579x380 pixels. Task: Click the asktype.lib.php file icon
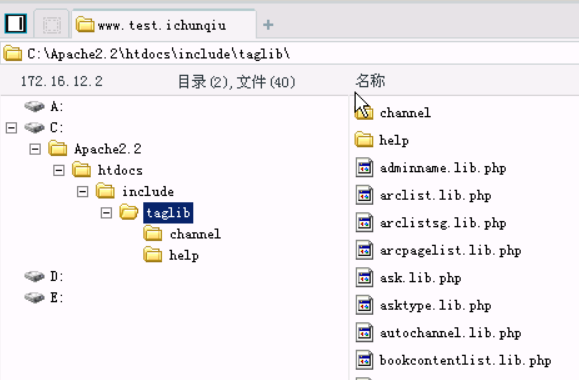point(364,305)
